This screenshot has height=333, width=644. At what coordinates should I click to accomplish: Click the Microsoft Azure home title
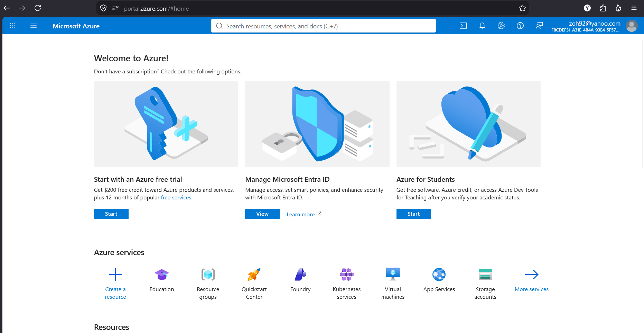pyautogui.click(x=76, y=26)
